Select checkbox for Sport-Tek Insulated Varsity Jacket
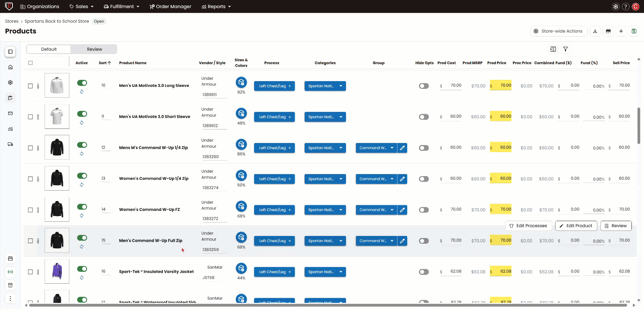The height and width of the screenshot is (311, 644). click(x=30, y=272)
